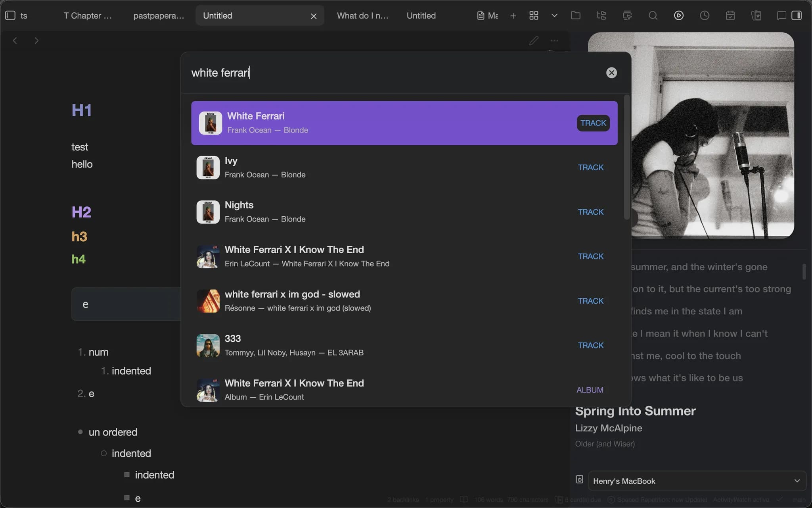Image resolution: width=812 pixels, height=508 pixels.
Task: Click the h4 heading in the note
Action: coord(79,259)
